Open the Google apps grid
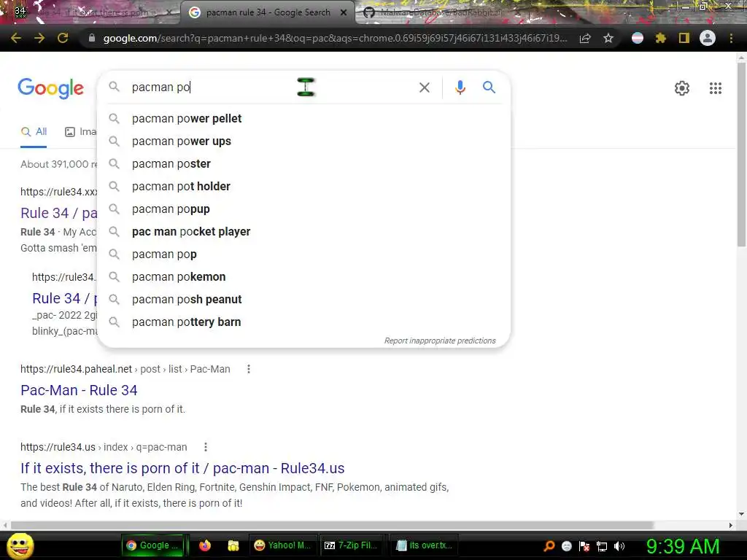 tap(716, 88)
